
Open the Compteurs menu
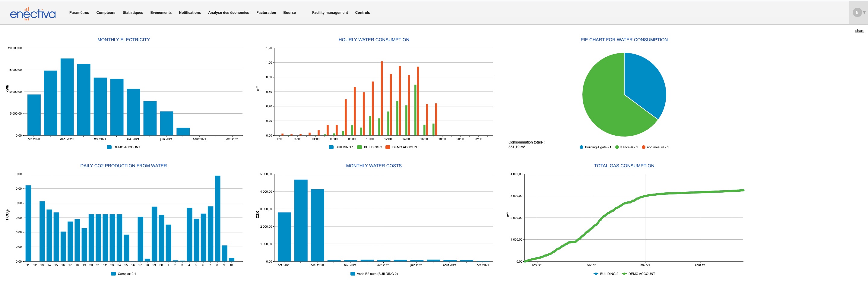click(106, 12)
